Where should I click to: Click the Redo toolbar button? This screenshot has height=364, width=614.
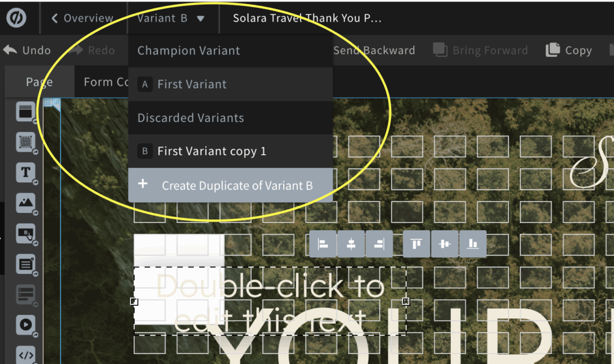pyautogui.click(x=92, y=50)
